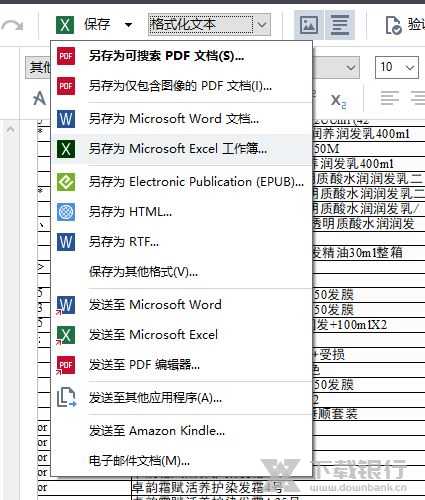
Task: Choose 另存为可搜索 PDF 文档(S)
Action: 182,56
